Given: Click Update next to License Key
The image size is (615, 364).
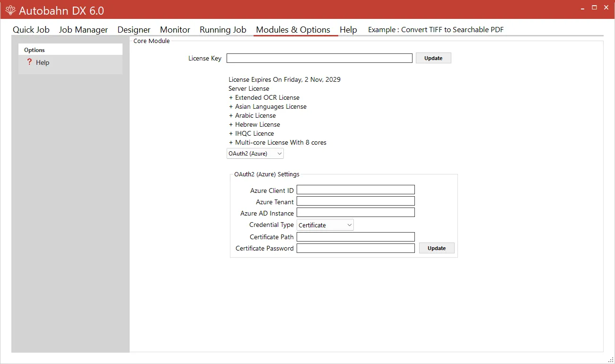Looking at the screenshot, I should [x=433, y=58].
